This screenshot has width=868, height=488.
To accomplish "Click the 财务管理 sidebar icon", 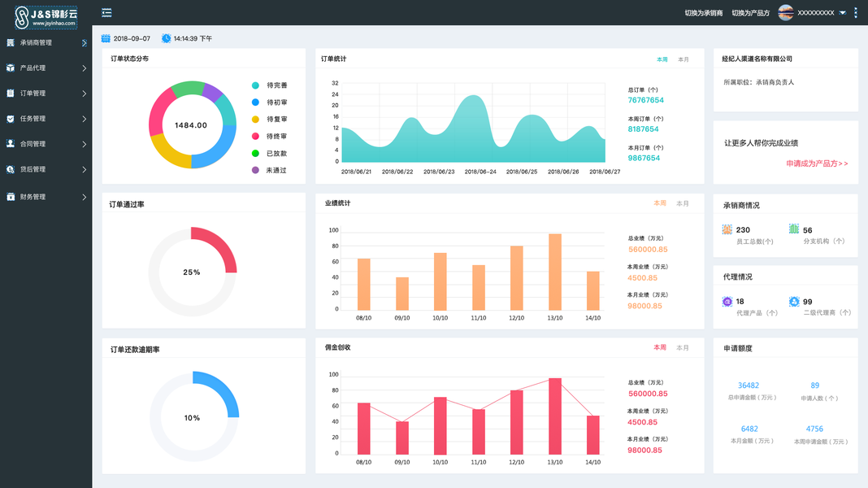I will [x=11, y=197].
